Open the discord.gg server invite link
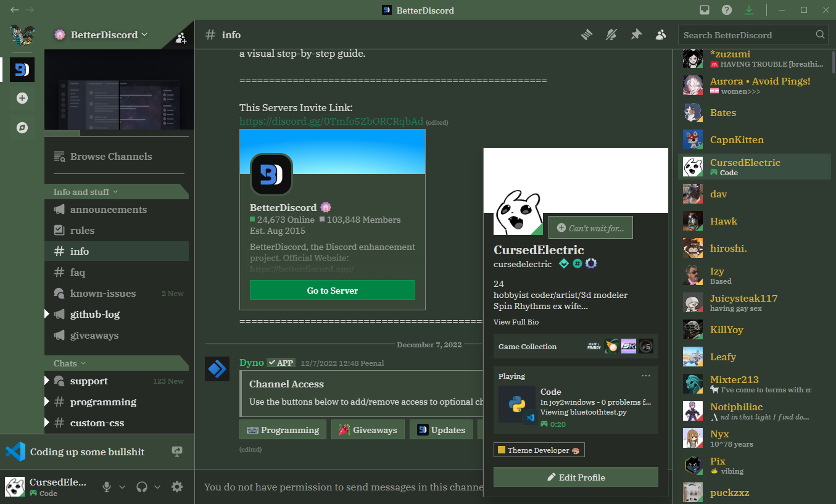The image size is (836, 504). [331, 122]
